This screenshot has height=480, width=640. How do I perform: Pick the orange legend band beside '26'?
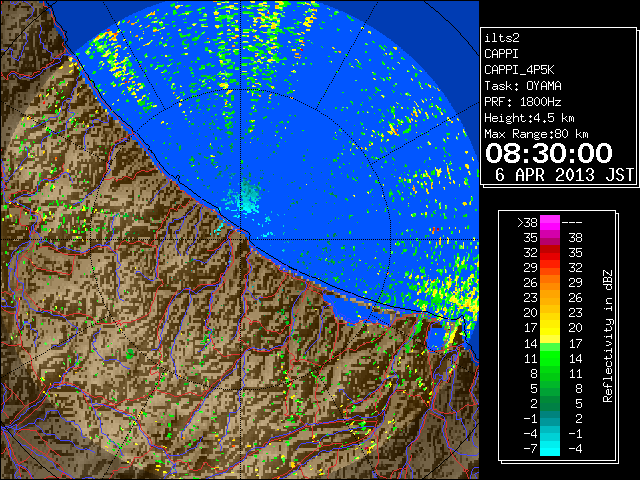tap(550, 282)
